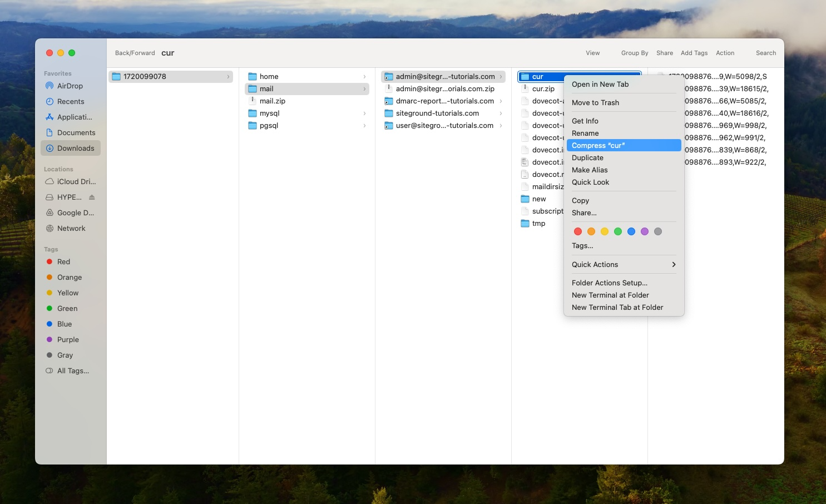
Task: Open AirDrop from the sidebar
Action: [x=68, y=86]
